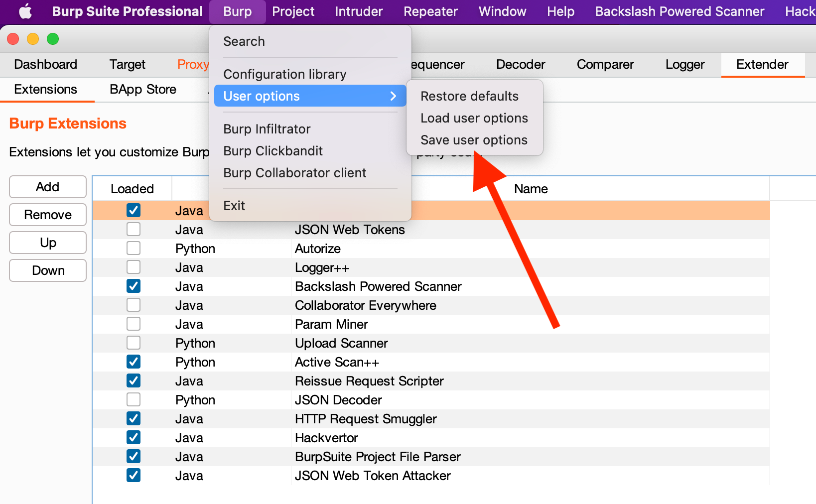Image resolution: width=816 pixels, height=504 pixels.
Task: Select the Extensions sub-tab
Action: click(x=46, y=89)
